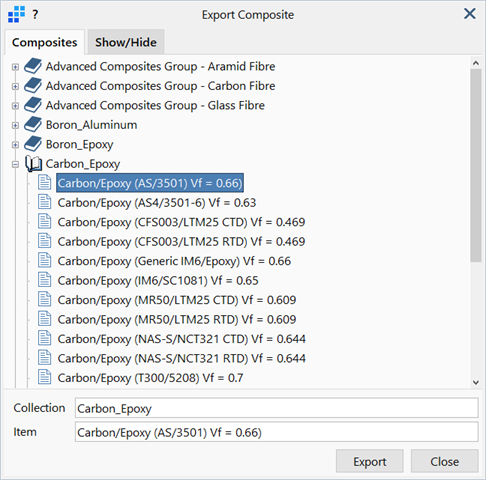
Task: Click inside the Item input field
Action: pos(277,432)
